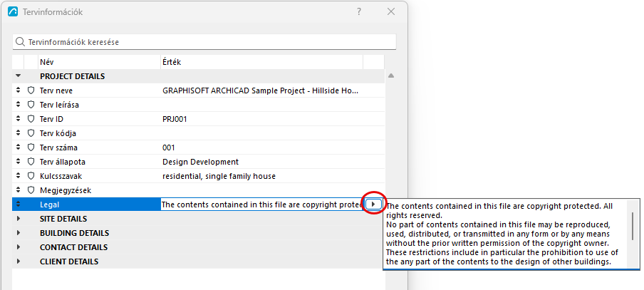
Task: Open the multiline editor arrow for Legal
Action: tap(373, 204)
